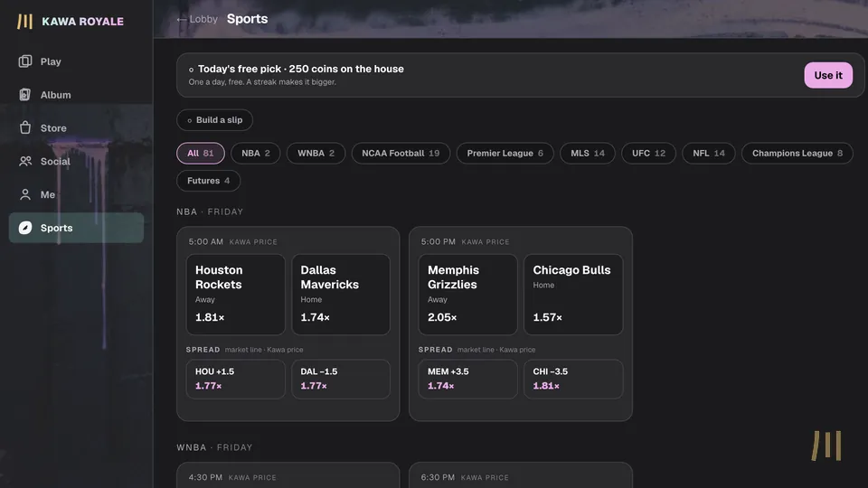Go back to Lobby

pos(197,19)
